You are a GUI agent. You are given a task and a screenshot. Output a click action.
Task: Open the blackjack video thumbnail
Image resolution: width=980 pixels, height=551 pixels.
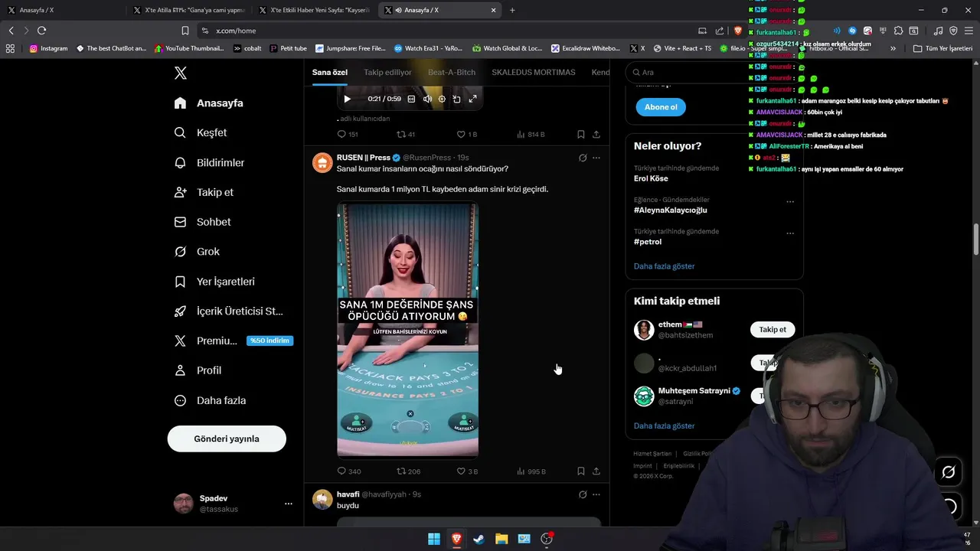(x=407, y=329)
